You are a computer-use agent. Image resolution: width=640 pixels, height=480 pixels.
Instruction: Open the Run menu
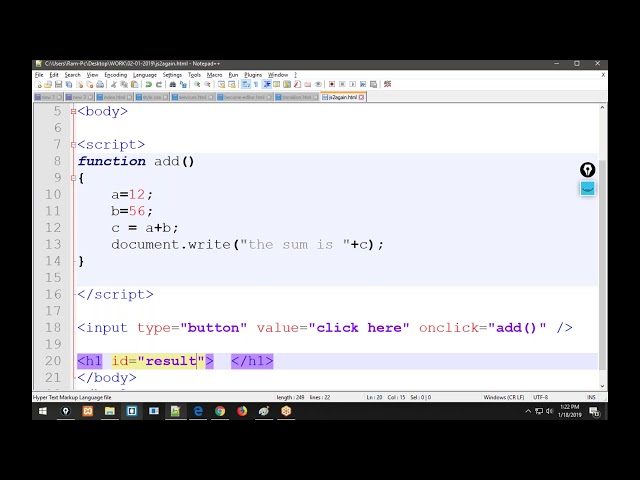click(x=233, y=75)
